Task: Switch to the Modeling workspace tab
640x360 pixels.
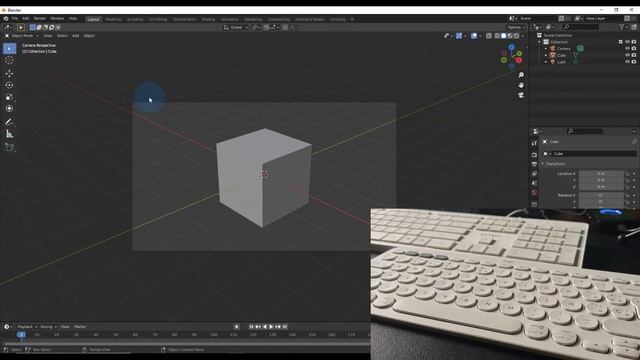Action: (x=113, y=19)
